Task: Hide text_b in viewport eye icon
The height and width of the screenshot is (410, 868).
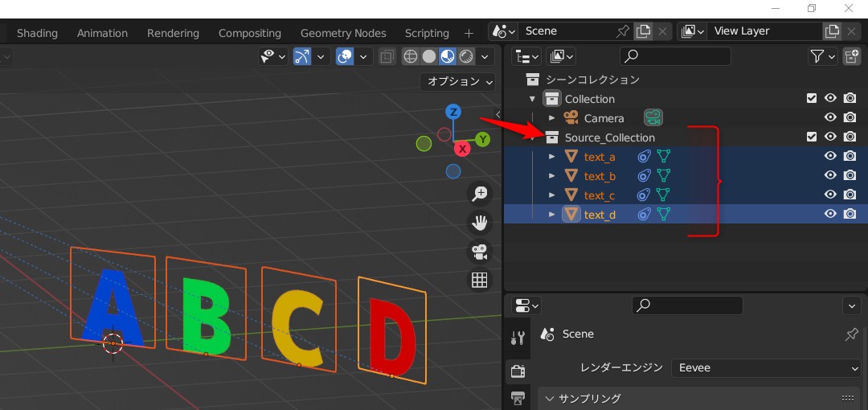Action: (x=830, y=175)
